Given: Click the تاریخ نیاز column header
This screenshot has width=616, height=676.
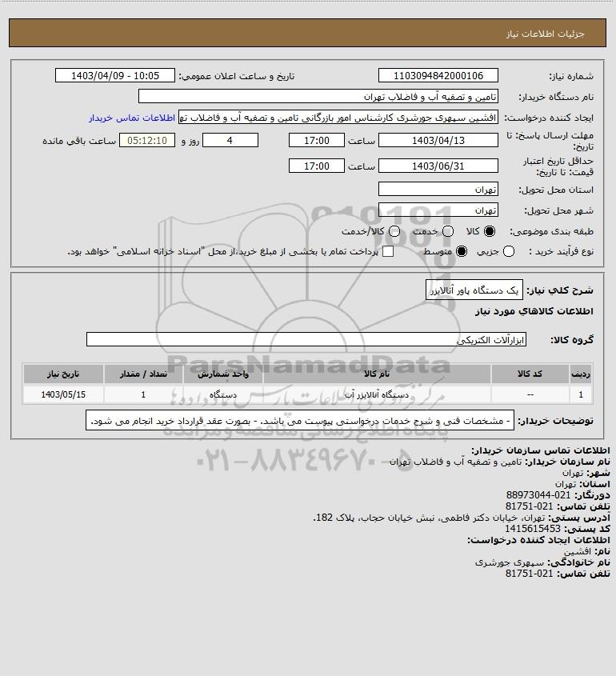Looking at the screenshot, I should pos(63,374).
